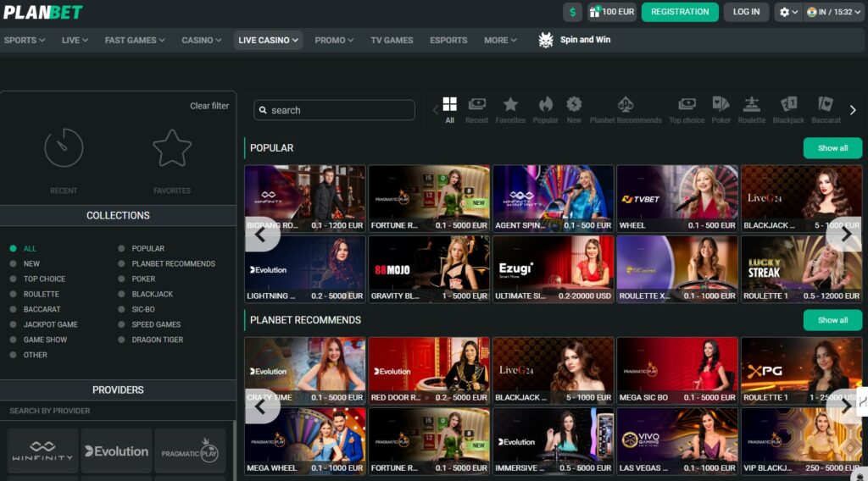The image size is (868, 481).
Task: Expand the FAST GAMES menu
Action: (135, 40)
